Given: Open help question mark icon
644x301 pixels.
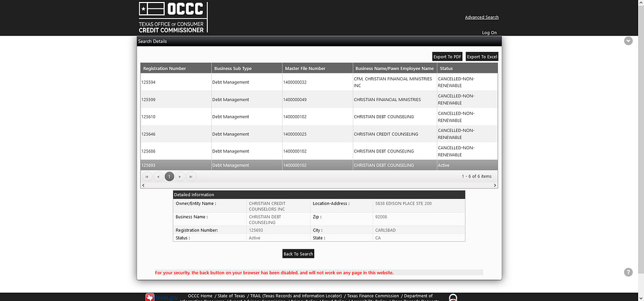Looking at the screenshot, I should (x=629, y=272).
